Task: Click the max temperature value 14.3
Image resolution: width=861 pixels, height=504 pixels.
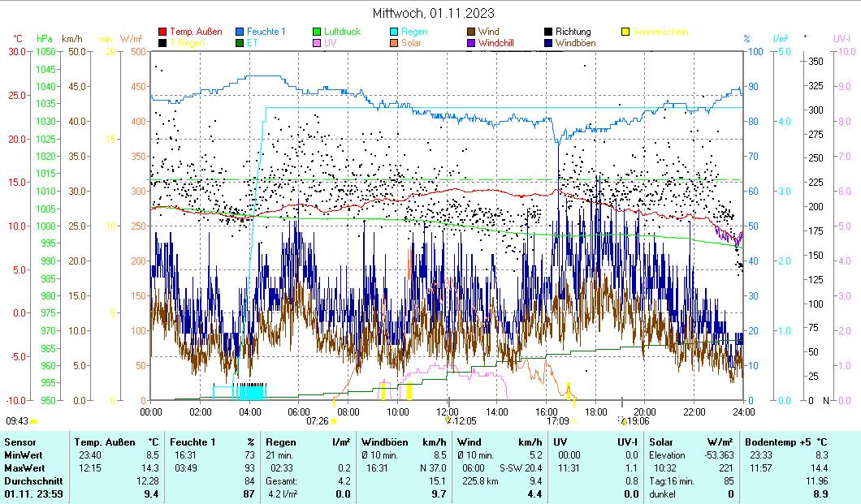Action: (150, 468)
